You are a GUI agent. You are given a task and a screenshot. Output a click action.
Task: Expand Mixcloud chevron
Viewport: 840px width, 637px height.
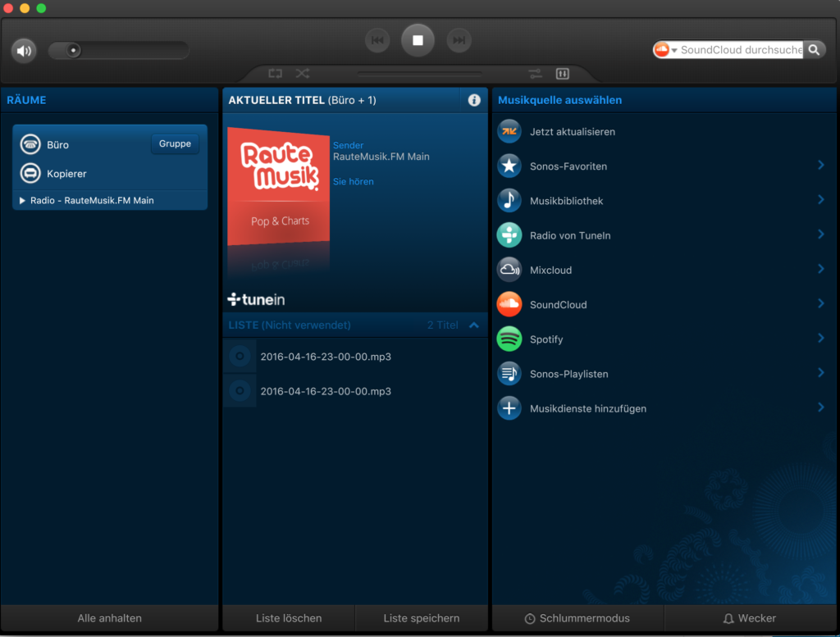[820, 269]
